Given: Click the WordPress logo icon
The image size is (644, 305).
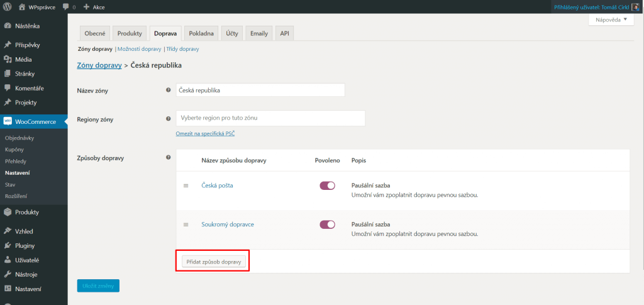Looking at the screenshot, I should [x=8, y=7].
